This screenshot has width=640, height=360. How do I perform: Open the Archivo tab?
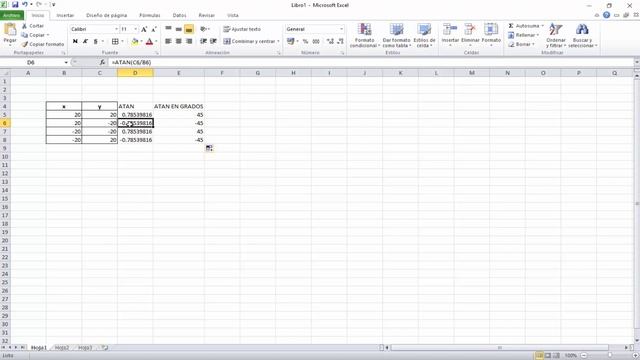(x=12, y=15)
